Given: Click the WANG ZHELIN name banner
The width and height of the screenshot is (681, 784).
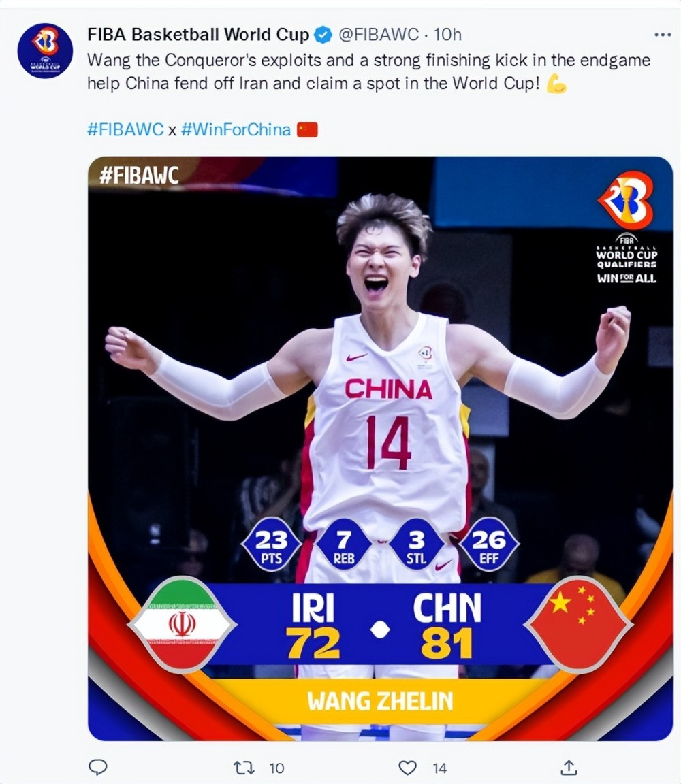Looking at the screenshot, I should 380,701.
